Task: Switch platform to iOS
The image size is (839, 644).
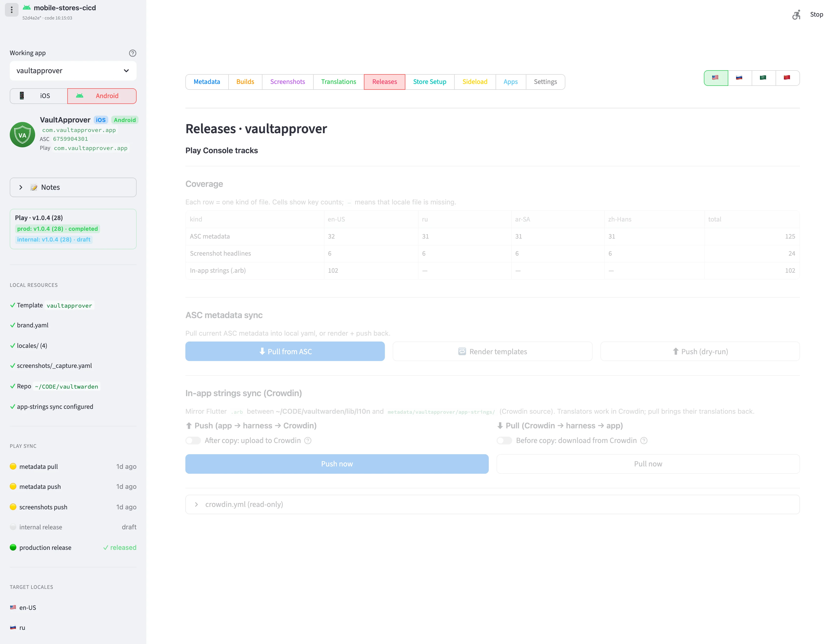Action: coord(39,96)
